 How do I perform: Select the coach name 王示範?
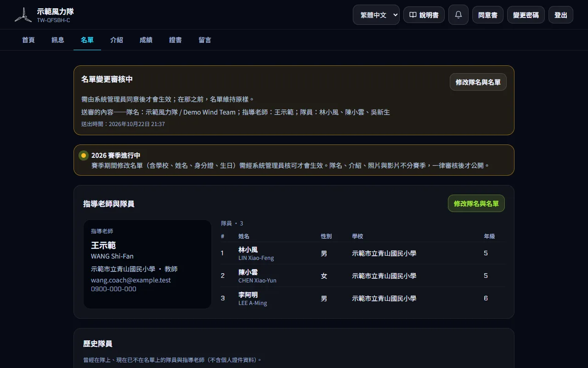pyautogui.click(x=103, y=245)
